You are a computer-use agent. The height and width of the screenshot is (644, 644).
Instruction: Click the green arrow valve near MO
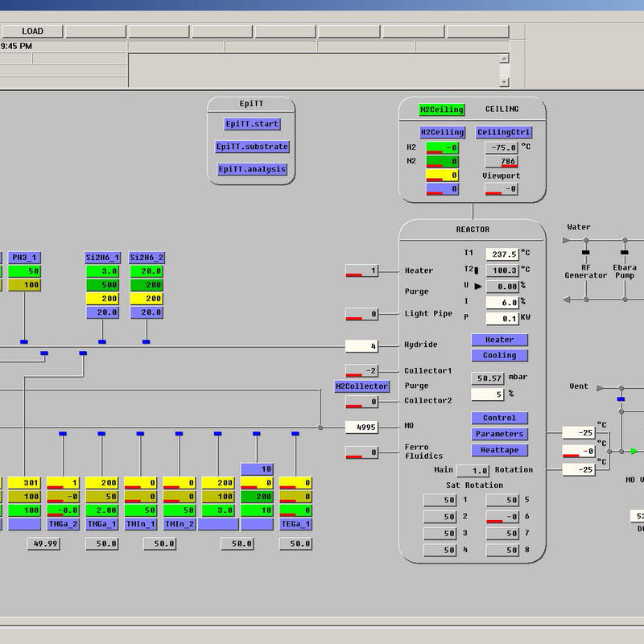coord(634,452)
